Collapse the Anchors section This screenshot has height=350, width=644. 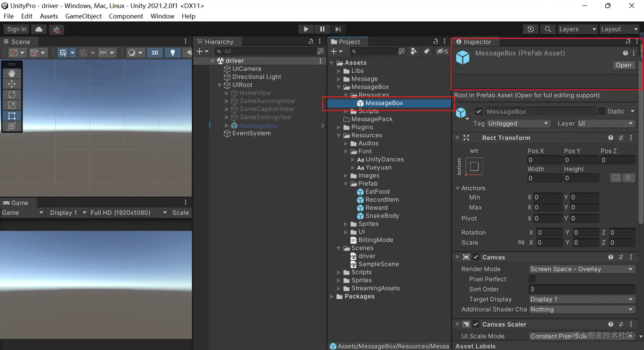coord(458,188)
